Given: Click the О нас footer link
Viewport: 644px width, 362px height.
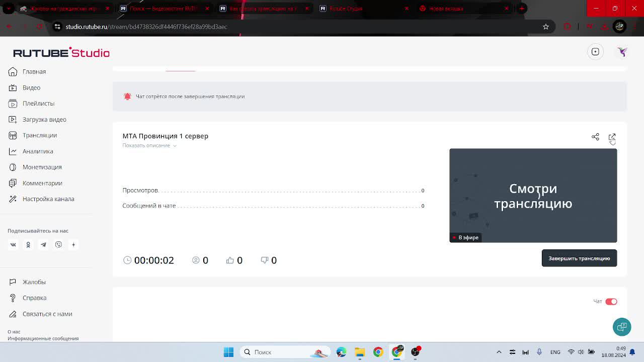Looking at the screenshot, I should click(14, 332).
